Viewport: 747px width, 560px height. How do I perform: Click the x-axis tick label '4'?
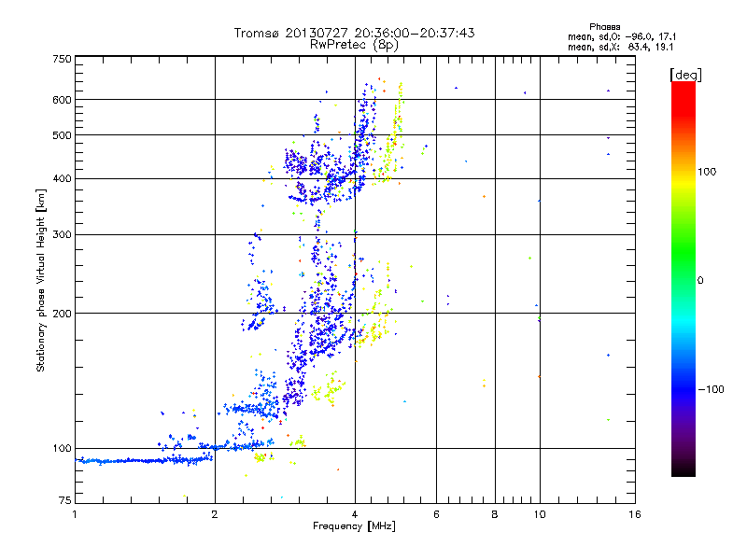tap(355, 514)
